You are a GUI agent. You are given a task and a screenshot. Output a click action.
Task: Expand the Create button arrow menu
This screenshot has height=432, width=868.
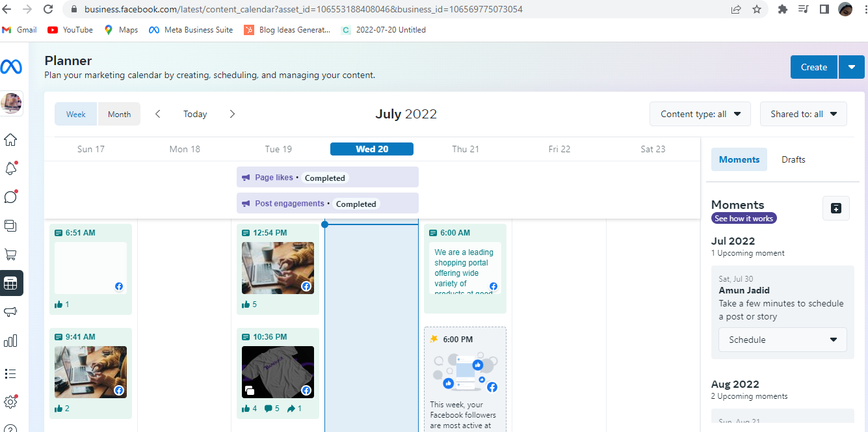coord(852,67)
